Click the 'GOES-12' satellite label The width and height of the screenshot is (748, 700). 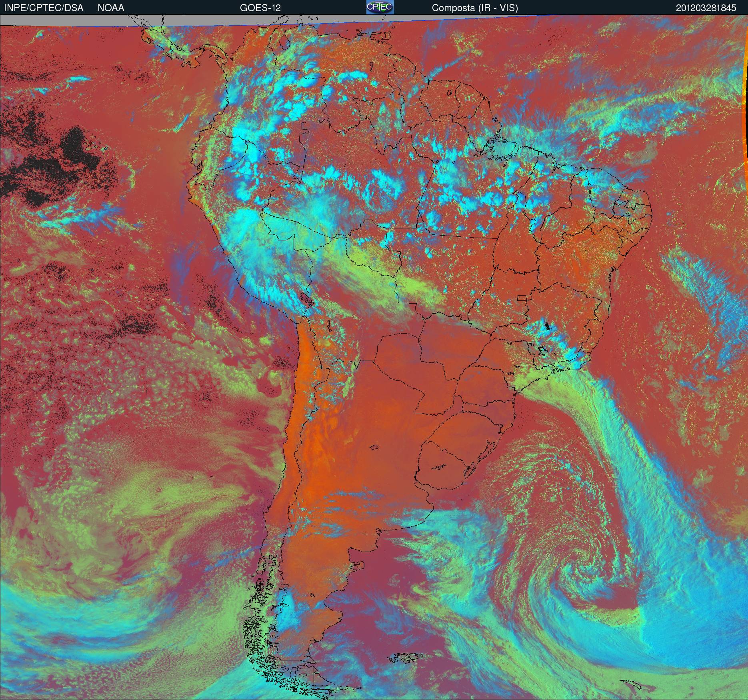pyautogui.click(x=260, y=8)
